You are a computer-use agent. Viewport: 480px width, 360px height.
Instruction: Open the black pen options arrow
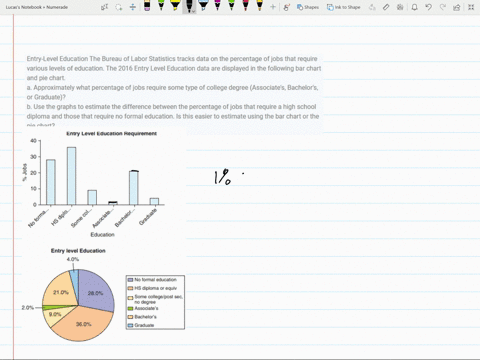[193, 11]
